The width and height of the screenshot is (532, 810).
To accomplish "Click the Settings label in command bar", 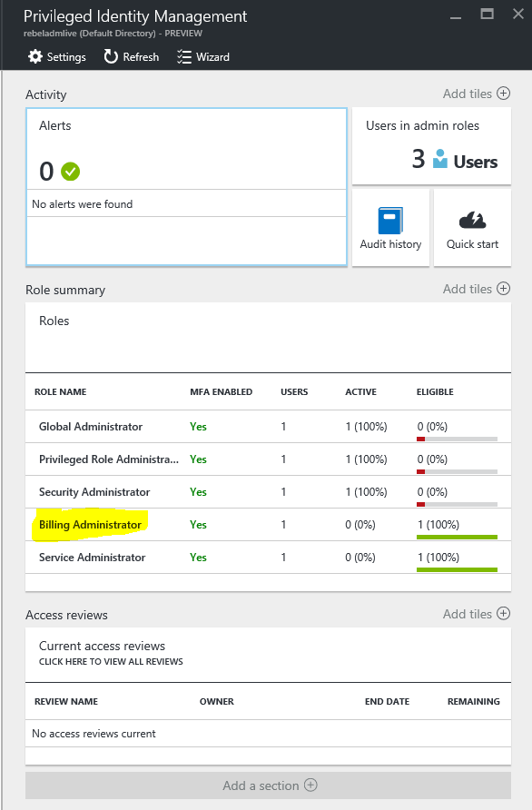I will coord(66,57).
